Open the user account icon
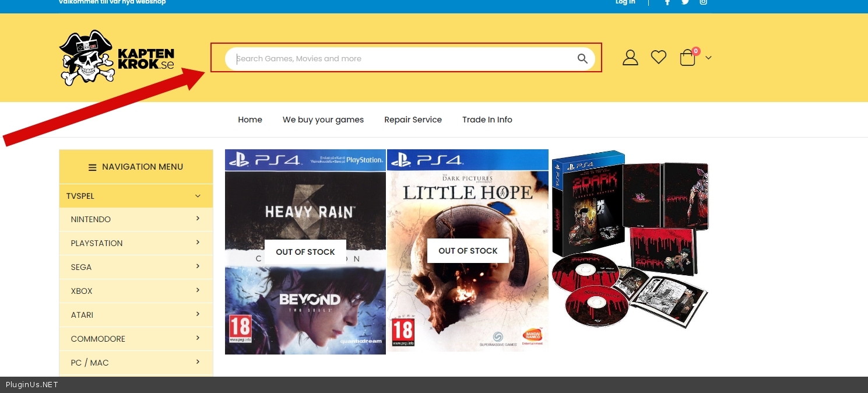 [630, 58]
